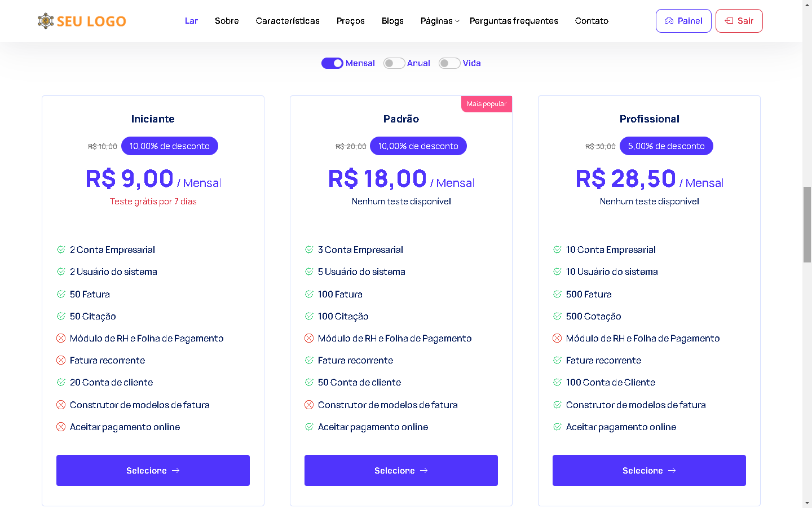Click the red X icon beside Profissional's Módulo de RH

point(557,338)
